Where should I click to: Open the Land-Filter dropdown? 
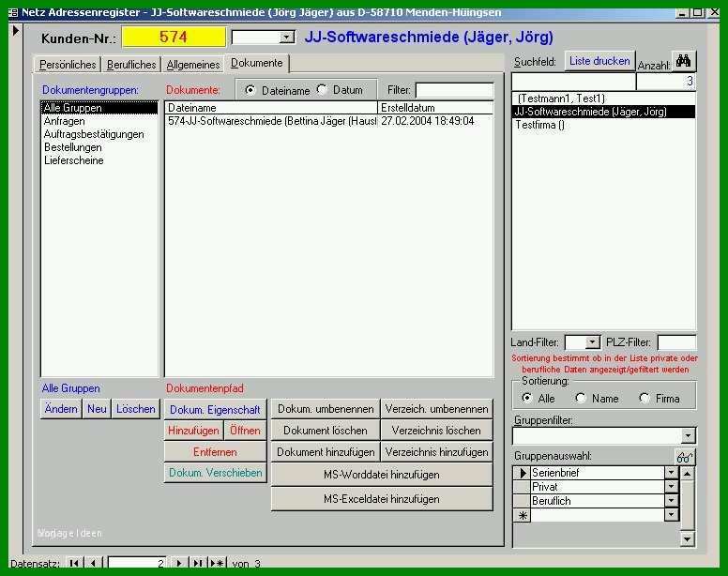[592, 342]
